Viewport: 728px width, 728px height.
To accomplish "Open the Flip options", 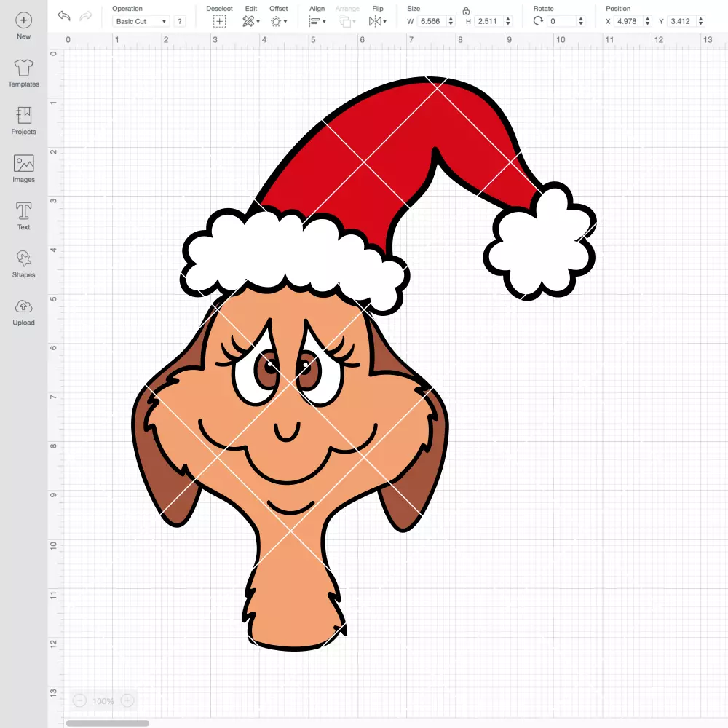I will pos(377,21).
